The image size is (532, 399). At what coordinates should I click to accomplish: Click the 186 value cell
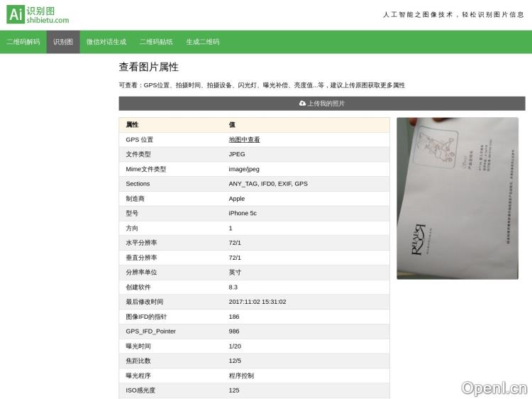click(234, 317)
